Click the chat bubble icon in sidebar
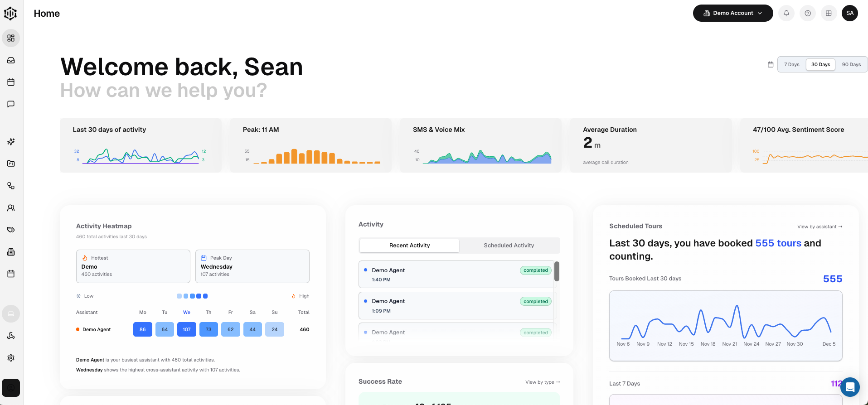 pyautogui.click(x=11, y=104)
